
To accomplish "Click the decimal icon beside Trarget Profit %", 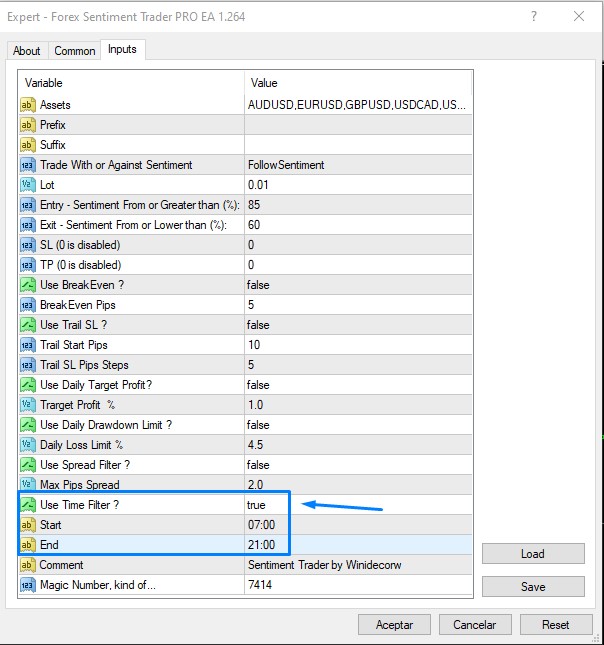I will 28,405.
